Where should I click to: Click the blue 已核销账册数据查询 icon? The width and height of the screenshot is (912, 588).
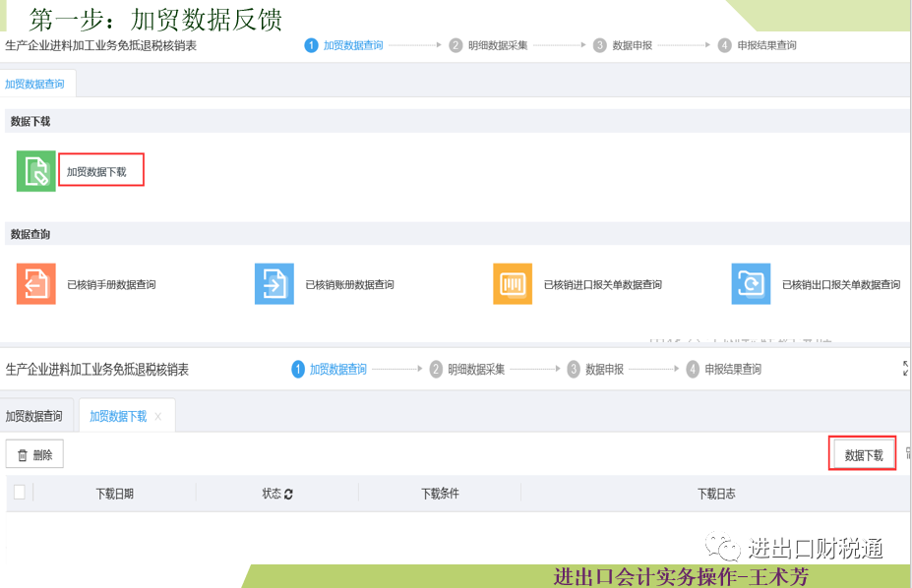coord(274,283)
